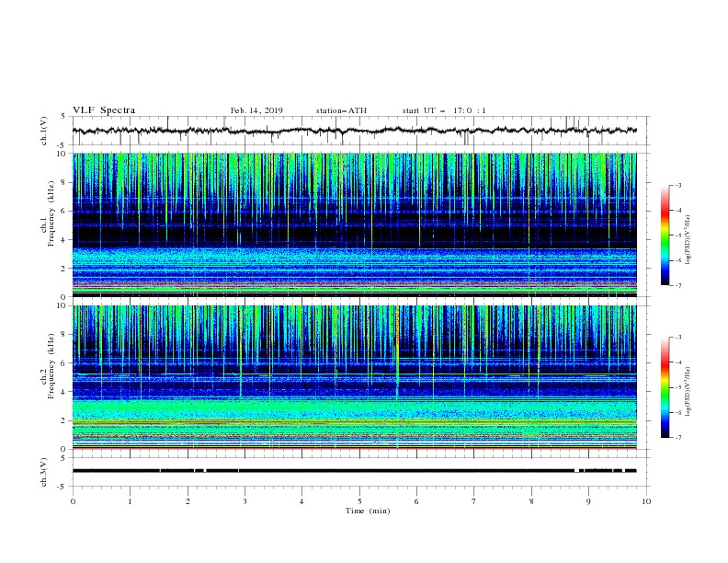Screen dimensions: 728x563
Task: Click the "10" tick on the time axis
Action: (x=646, y=501)
